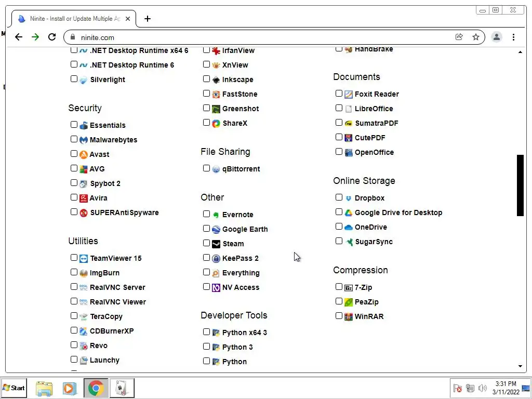
Task: Check the LibreOffice checkbox
Action: point(339,108)
